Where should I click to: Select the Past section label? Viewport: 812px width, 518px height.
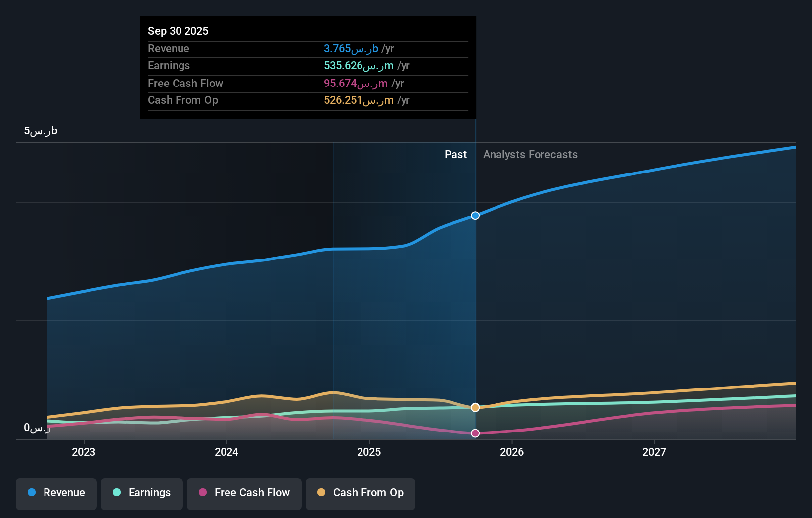pos(455,154)
